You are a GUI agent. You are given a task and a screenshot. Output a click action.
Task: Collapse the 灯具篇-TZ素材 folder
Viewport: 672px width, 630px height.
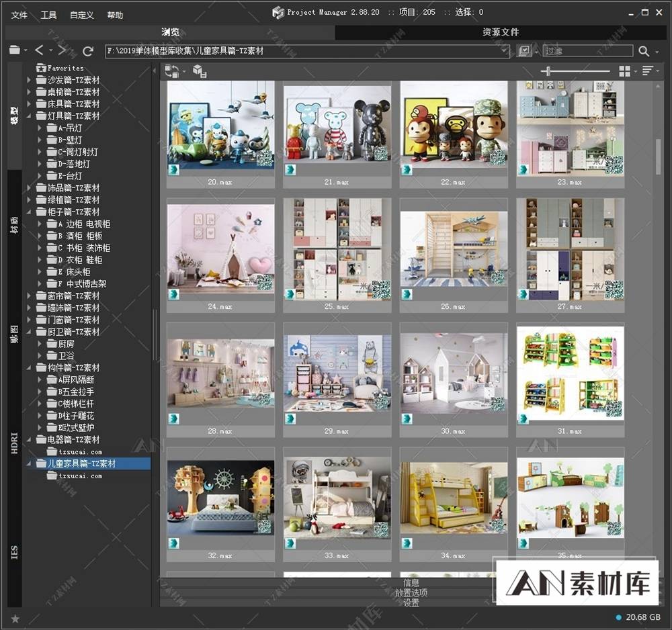click(29, 116)
